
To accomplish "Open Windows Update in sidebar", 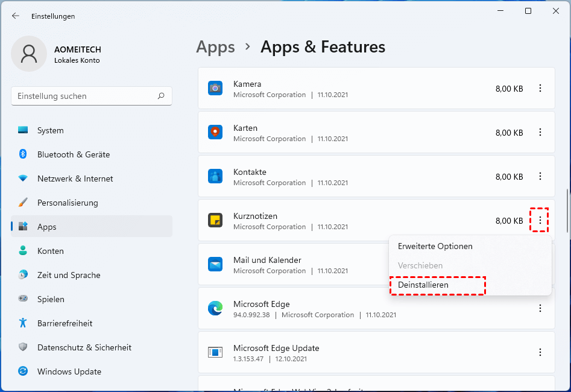I will 69,371.
